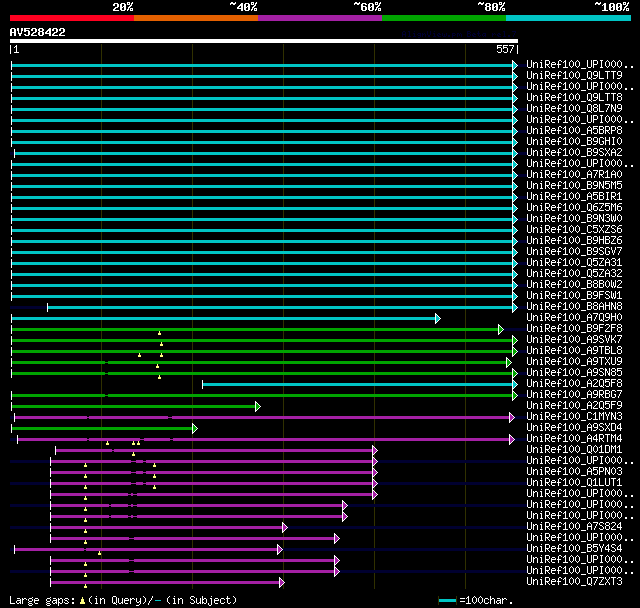Viewport: 640px width, 608px height.
Task: Select the UniRef100_B9SGV7 label
Action: pyautogui.click(x=574, y=252)
